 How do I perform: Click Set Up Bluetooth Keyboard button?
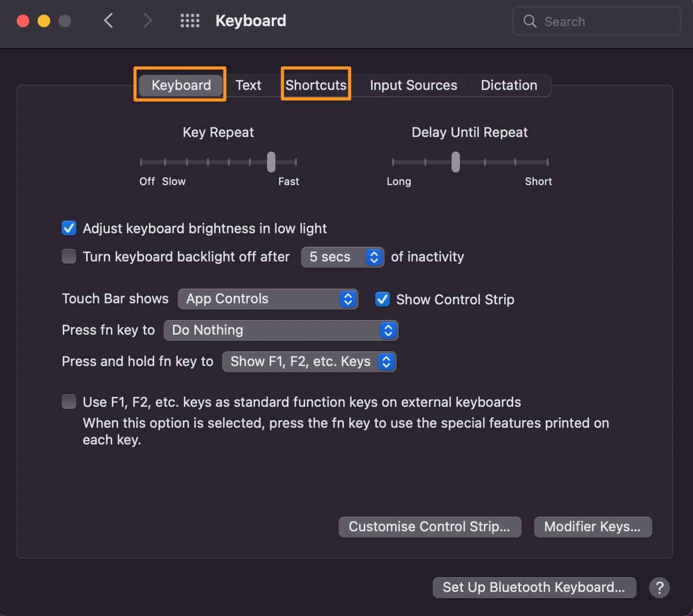pos(534,587)
